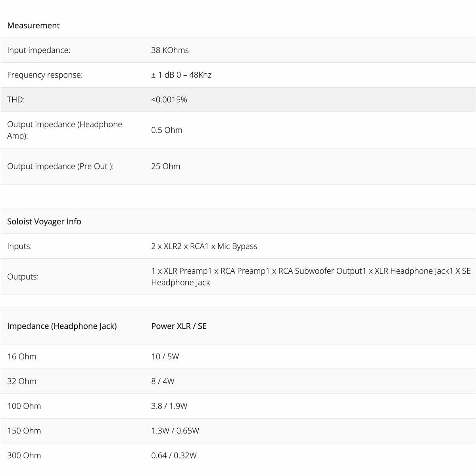Select the Inputs row label
The image size is (476, 476).
pyautogui.click(x=19, y=246)
